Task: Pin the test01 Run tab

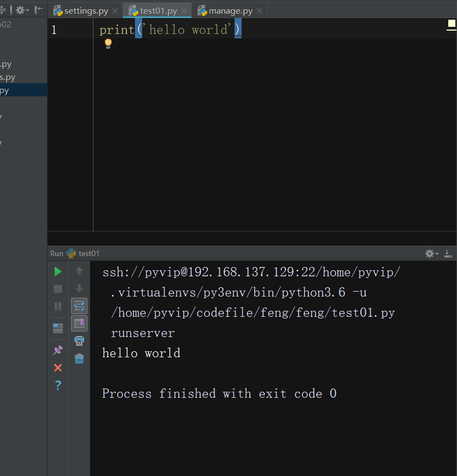Action: pyautogui.click(x=57, y=350)
